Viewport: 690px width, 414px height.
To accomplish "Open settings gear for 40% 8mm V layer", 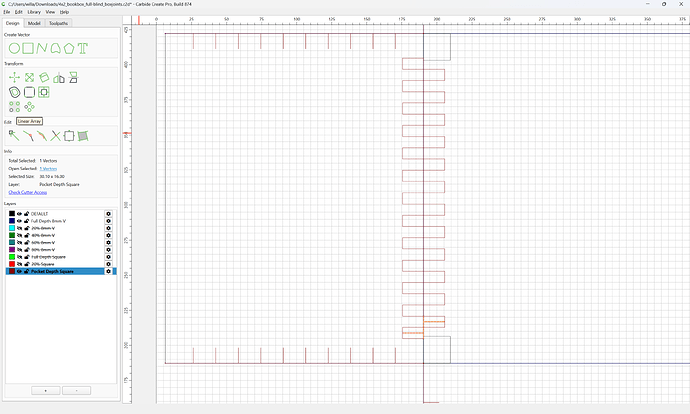I will click(108, 235).
